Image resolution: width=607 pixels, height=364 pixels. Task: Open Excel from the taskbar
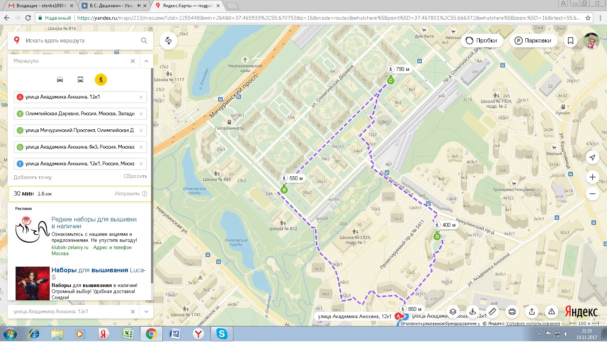(127, 334)
